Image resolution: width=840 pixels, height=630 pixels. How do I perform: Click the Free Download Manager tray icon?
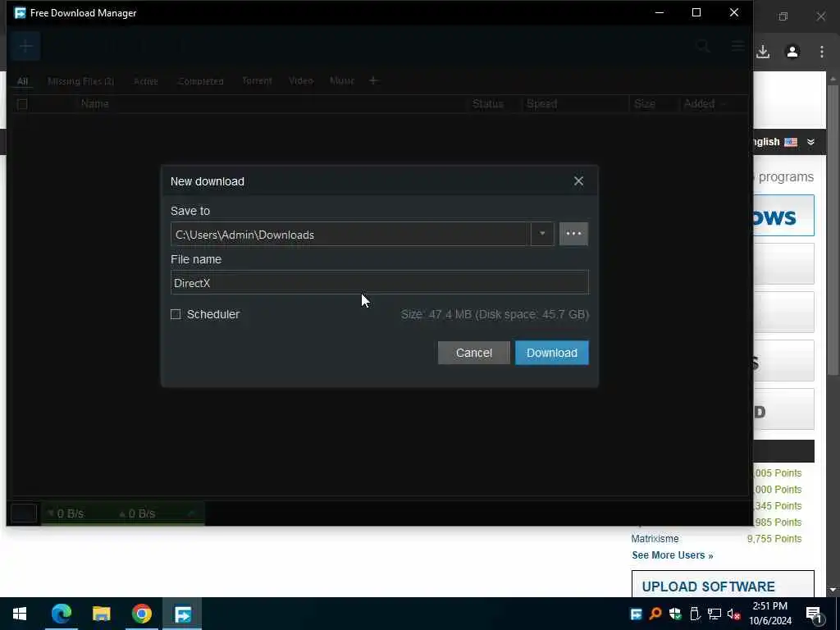coord(636,614)
